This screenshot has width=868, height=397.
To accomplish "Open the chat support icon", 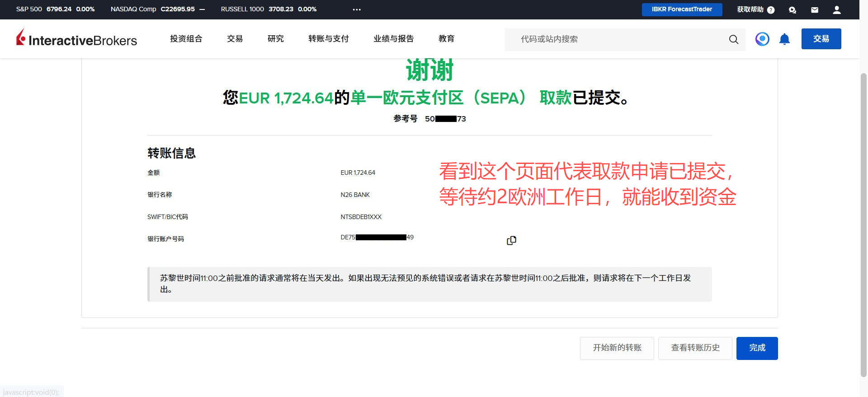I will pyautogui.click(x=793, y=10).
